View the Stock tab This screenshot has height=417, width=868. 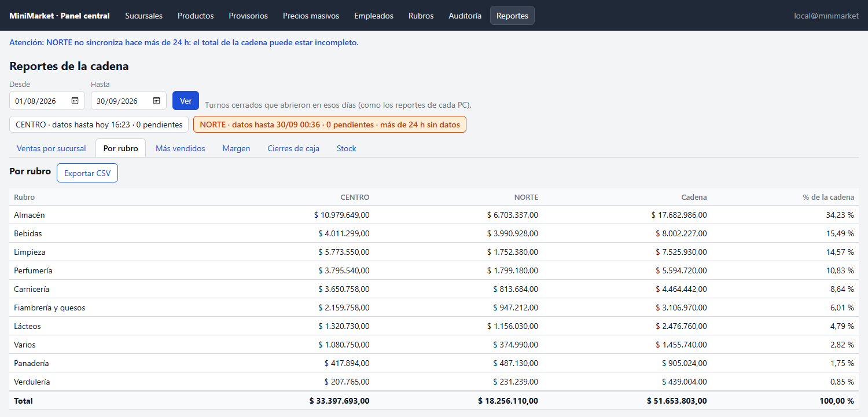[347, 148]
